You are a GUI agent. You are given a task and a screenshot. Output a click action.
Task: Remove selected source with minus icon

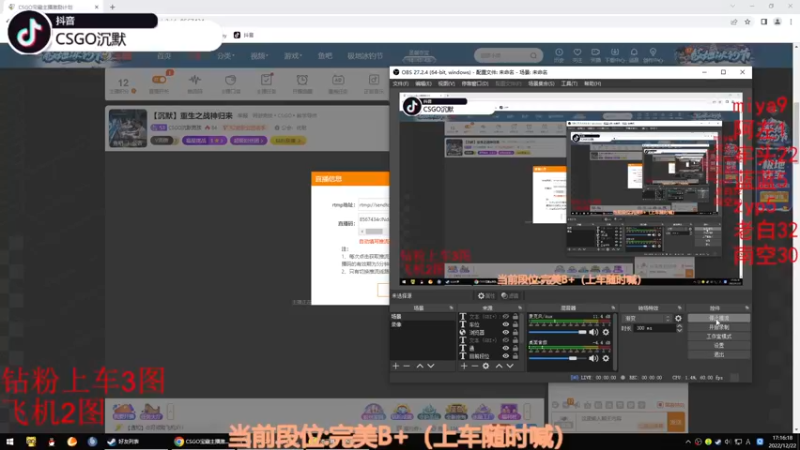475,366
